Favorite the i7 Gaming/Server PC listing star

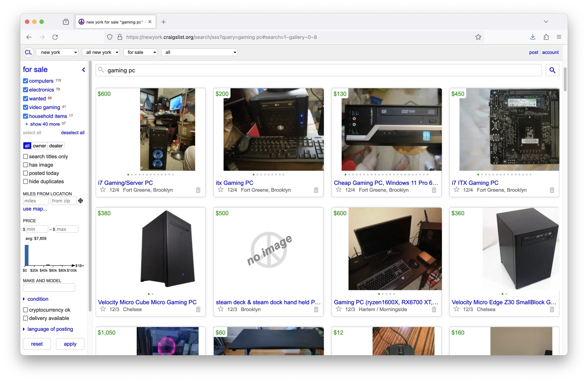[103, 190]
